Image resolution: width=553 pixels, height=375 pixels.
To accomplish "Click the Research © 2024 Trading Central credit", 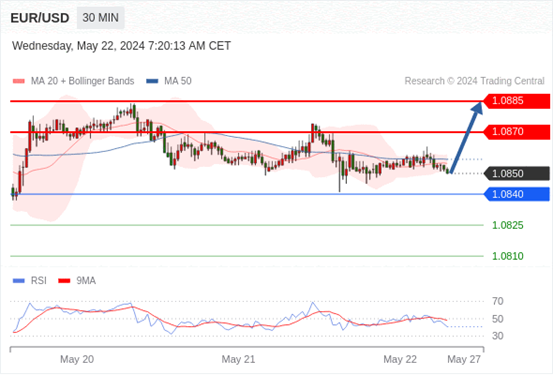I will tap(475, 81).
